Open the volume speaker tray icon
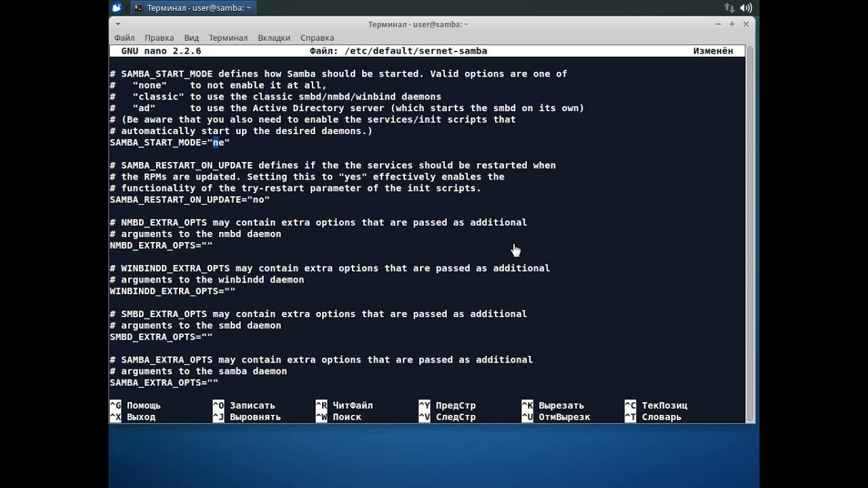Viewport: 868px width, 488px height. click(747, 7)
